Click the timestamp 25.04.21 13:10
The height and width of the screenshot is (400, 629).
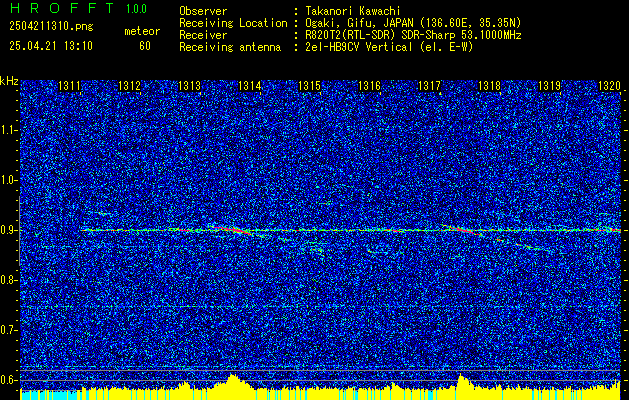[51, 46]
